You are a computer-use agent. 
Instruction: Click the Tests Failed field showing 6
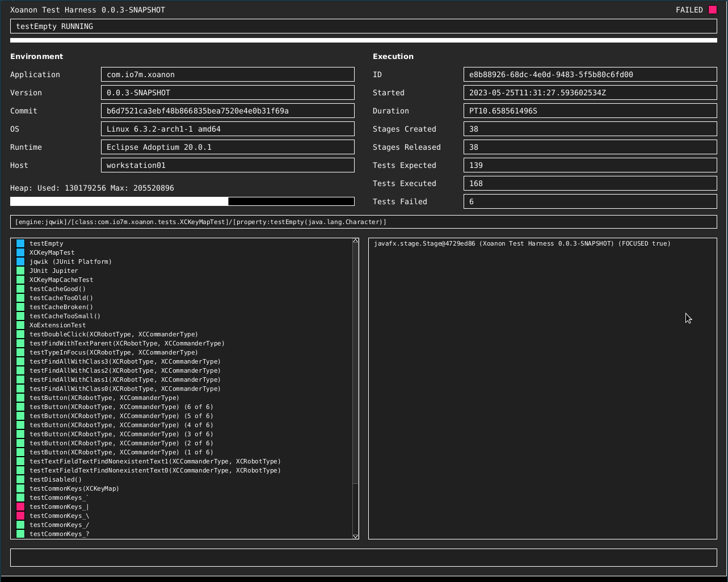(x=590, y=201)
